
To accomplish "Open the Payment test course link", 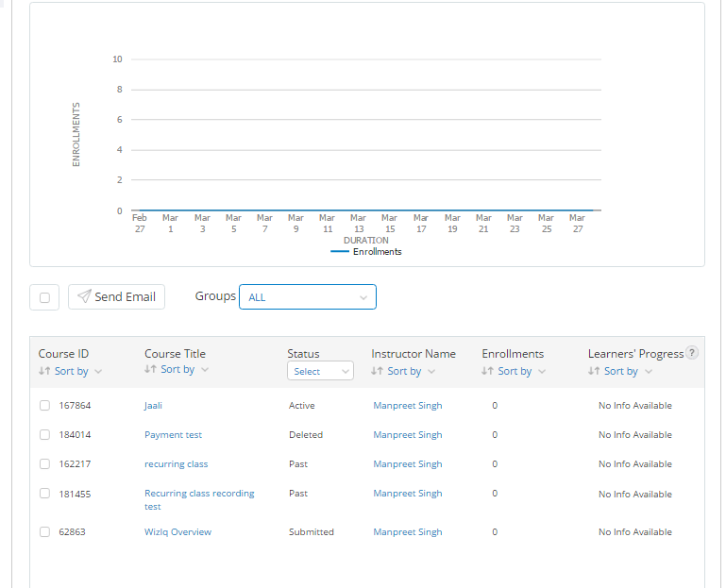I will pyautogui.click(x=173, y=435).
